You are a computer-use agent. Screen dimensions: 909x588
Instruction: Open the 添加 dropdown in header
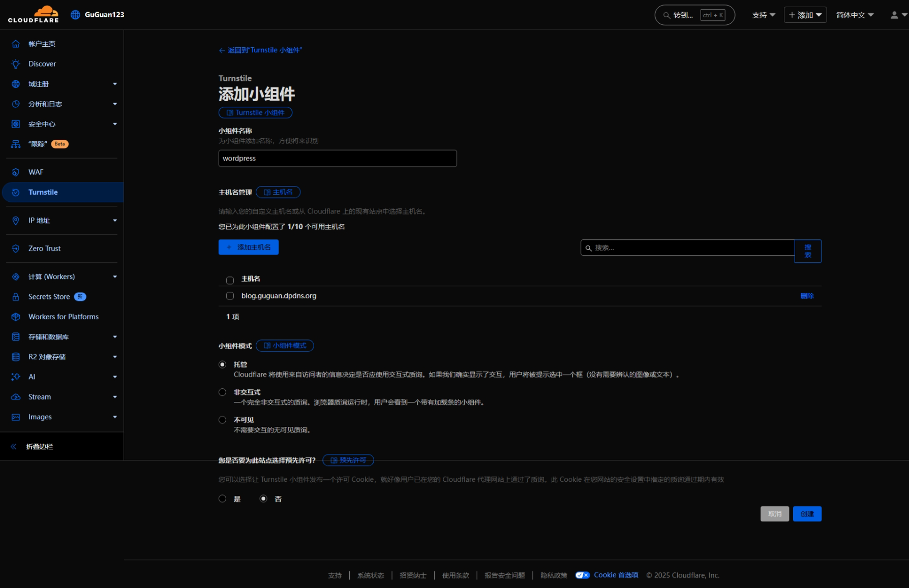[805, 15]
